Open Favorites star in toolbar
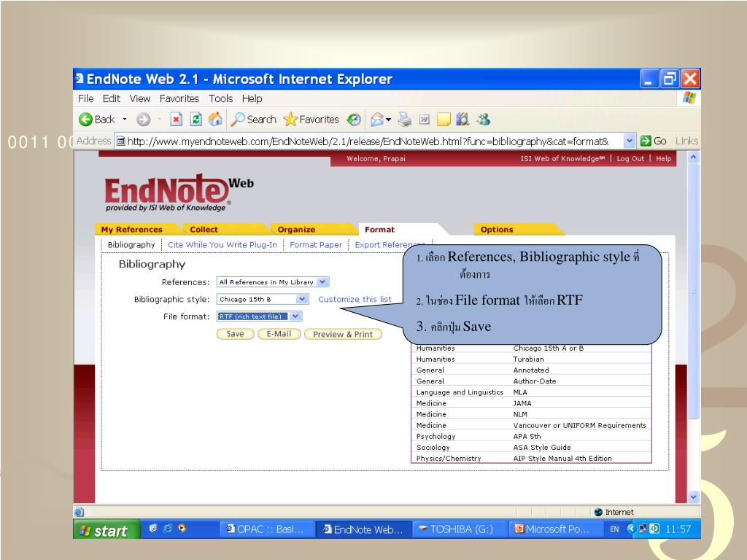Screen dimensions: 747x560 (x=311, y=119)
